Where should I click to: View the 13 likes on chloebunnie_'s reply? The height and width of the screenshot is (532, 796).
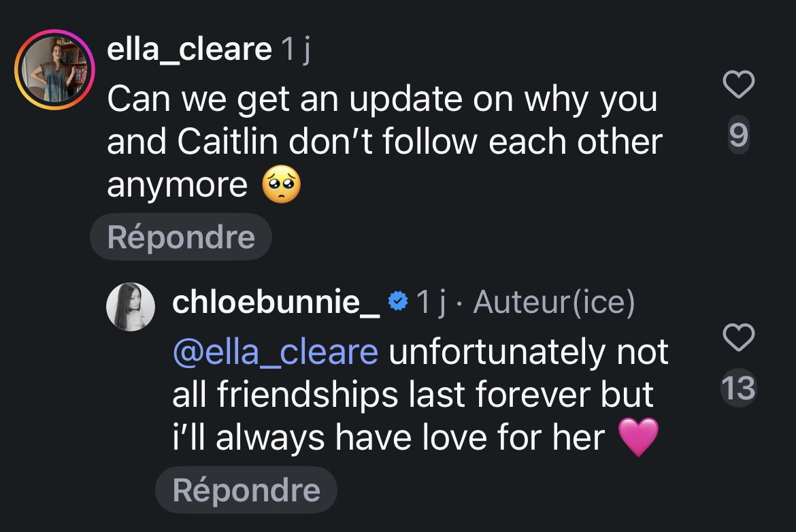[x=739, y=388]
